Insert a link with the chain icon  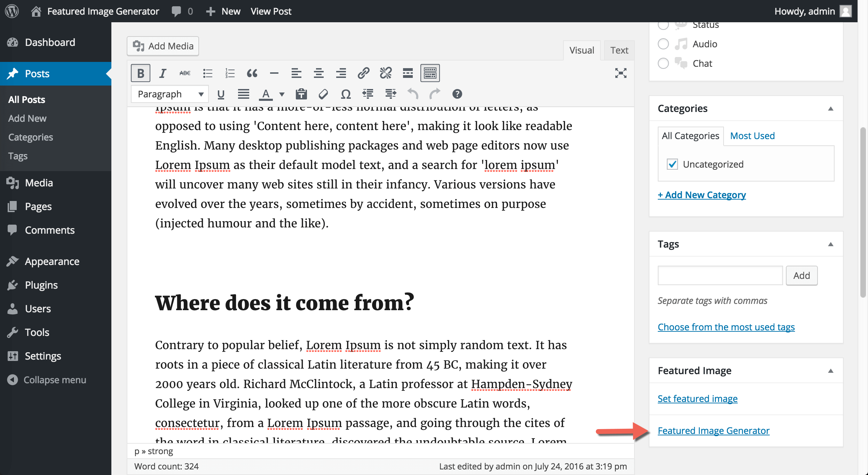(x=363, y=73)
